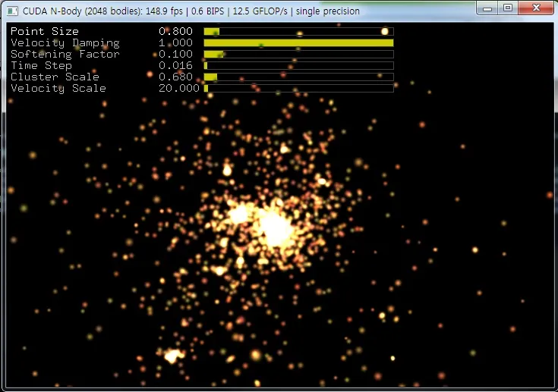Click the Velocity Scale value 20.000

(x=179, y=88)
